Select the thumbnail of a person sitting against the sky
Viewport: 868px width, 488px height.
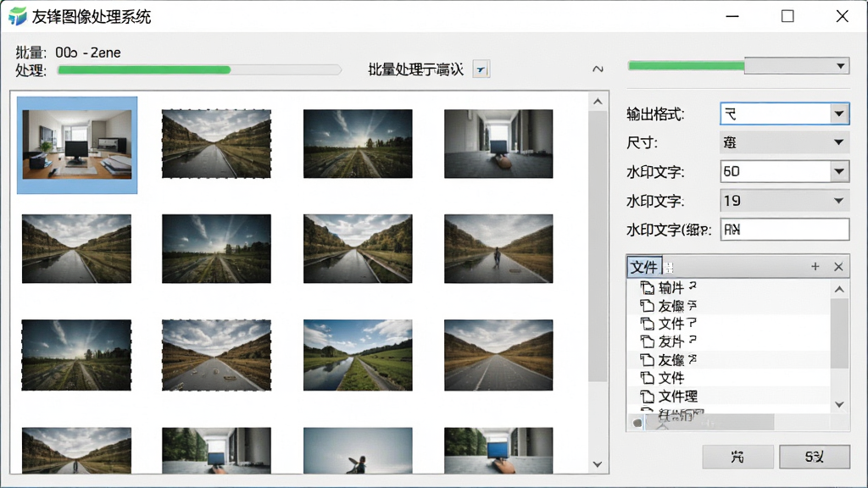click(358, 451)
